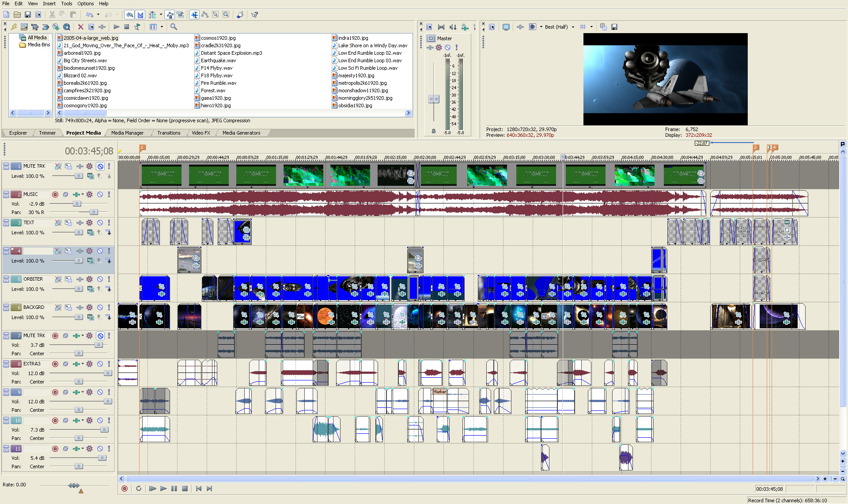Minimize the BACKGRD track height

coord(6,305)
